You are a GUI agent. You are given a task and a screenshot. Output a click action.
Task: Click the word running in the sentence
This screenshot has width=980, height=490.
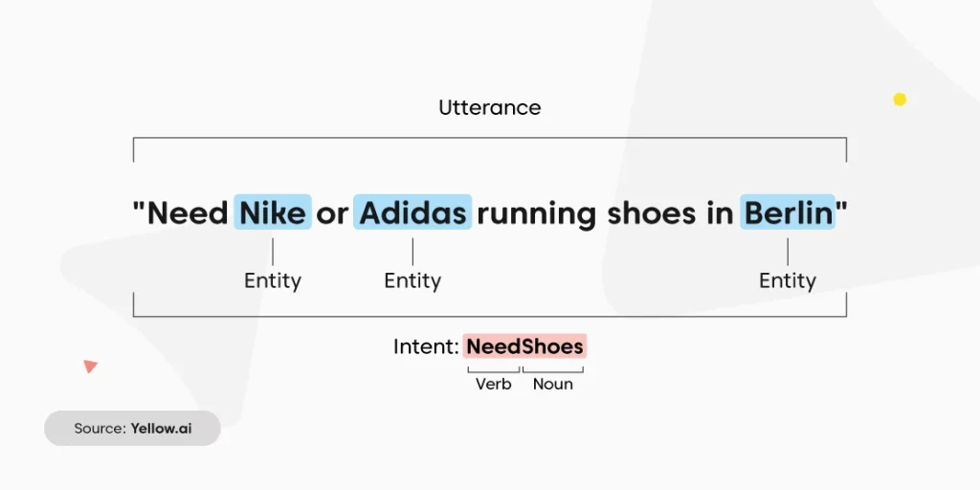click(x=537, y=215)
